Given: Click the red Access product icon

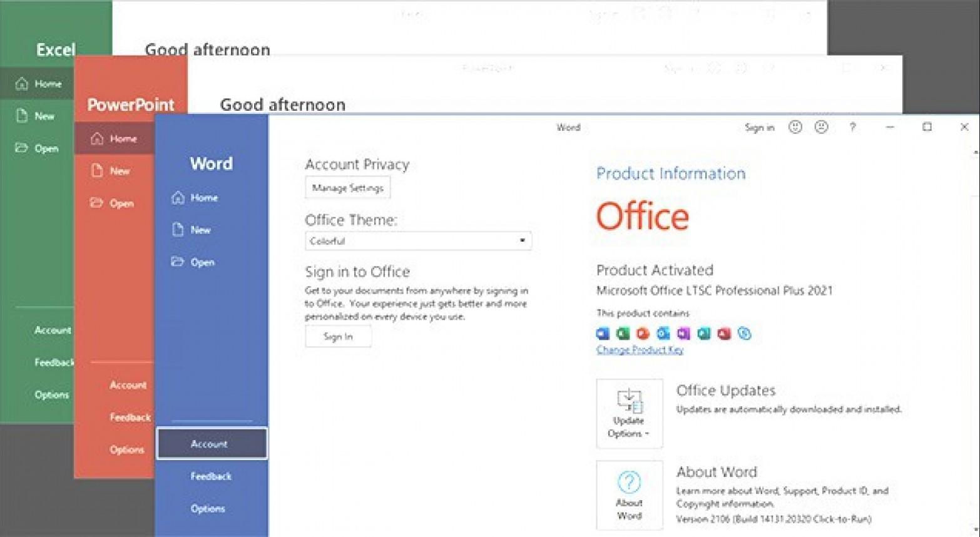Looking at the screenshot, I should tap(724, 334).
